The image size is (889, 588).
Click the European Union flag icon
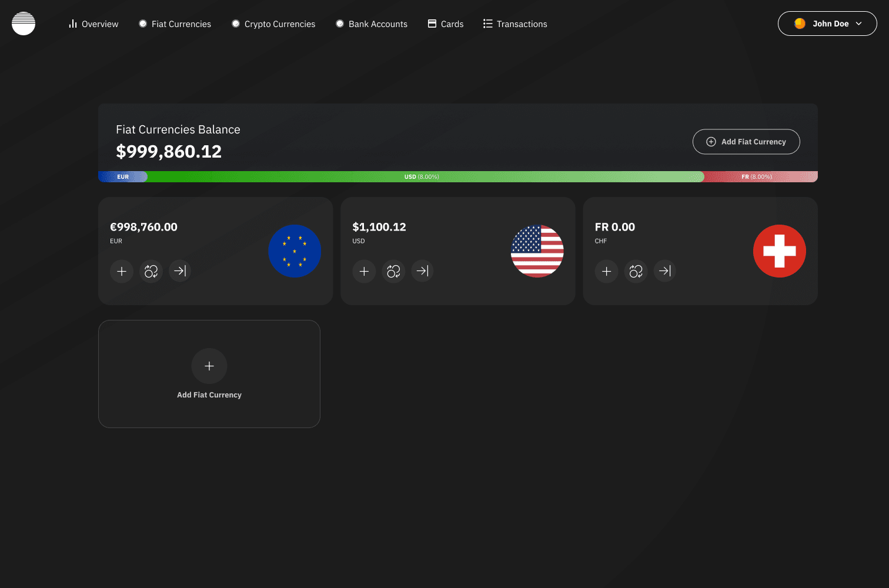(295, 251)
